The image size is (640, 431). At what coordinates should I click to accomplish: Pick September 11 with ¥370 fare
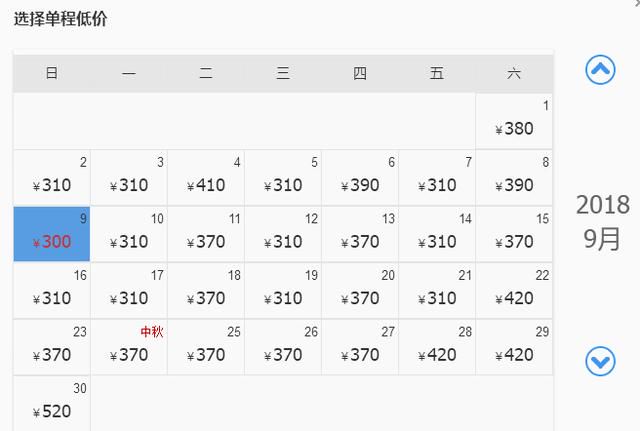point(206,234)
